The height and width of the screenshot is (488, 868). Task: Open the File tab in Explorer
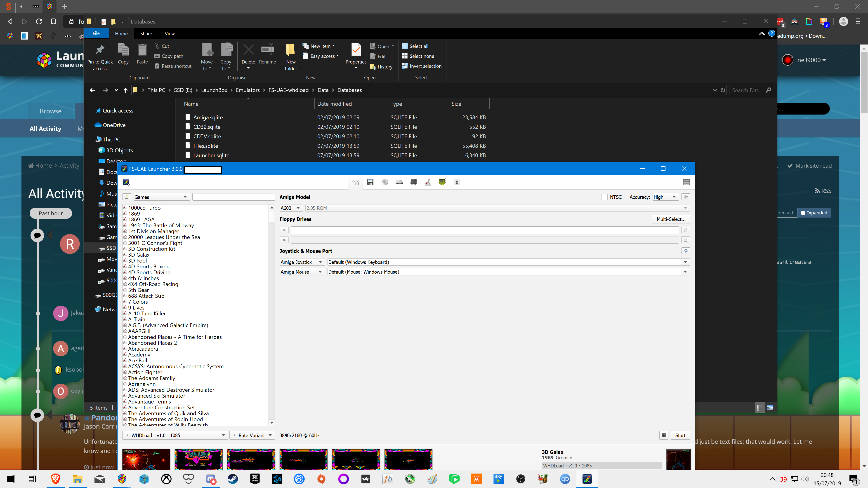pos(96,33)
